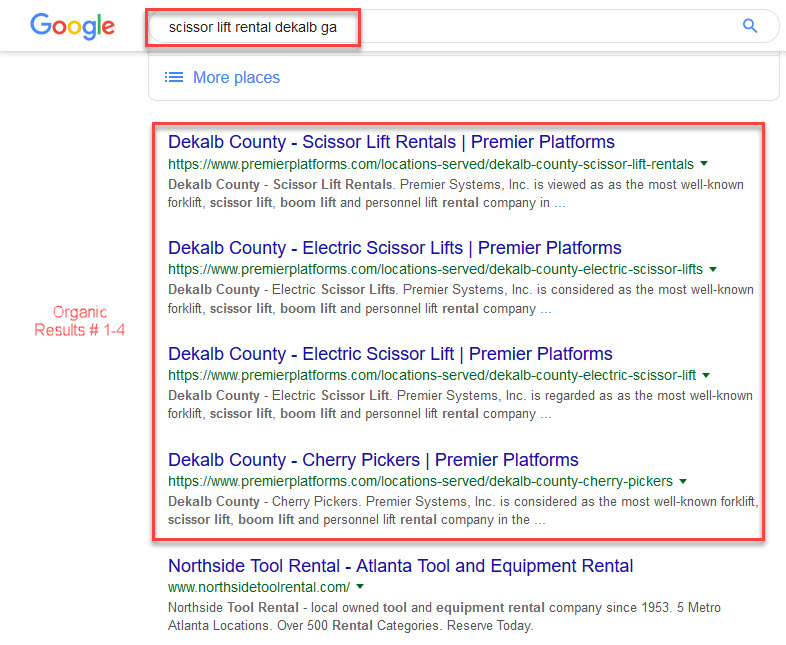Open the More places link
Image resolution: width=786 pixels, height=645 pixels.
click(237, 77)
